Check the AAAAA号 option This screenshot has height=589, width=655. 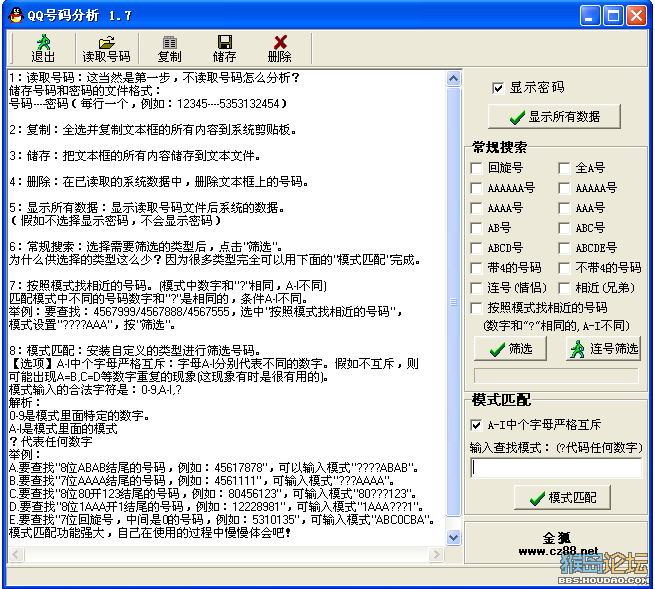click(x=564, y=188)
